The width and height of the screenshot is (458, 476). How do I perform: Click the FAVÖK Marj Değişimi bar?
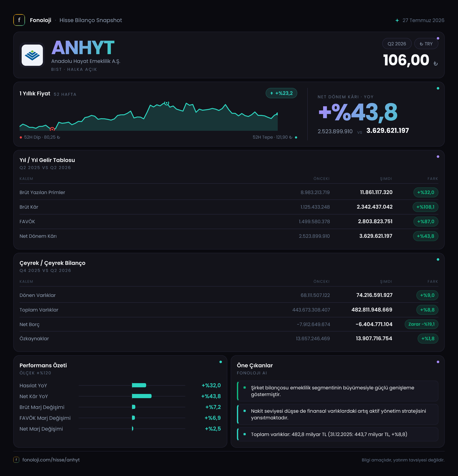coord(133,418)
